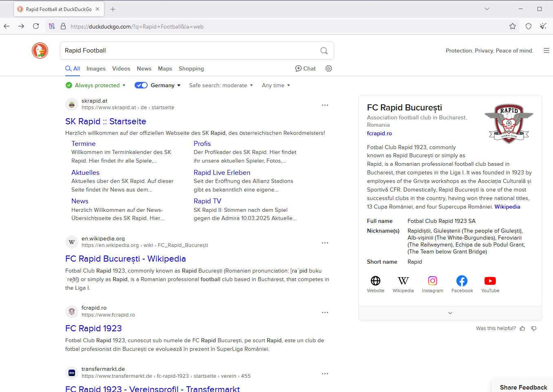
Task: Open the Rapid TV sitelink
Action: coord(207,201)
